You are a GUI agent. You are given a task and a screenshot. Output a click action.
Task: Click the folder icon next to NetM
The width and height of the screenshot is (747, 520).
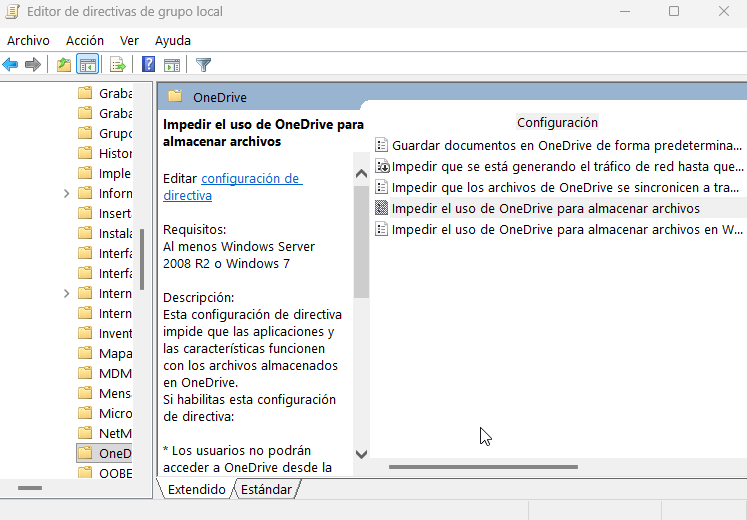85,433
